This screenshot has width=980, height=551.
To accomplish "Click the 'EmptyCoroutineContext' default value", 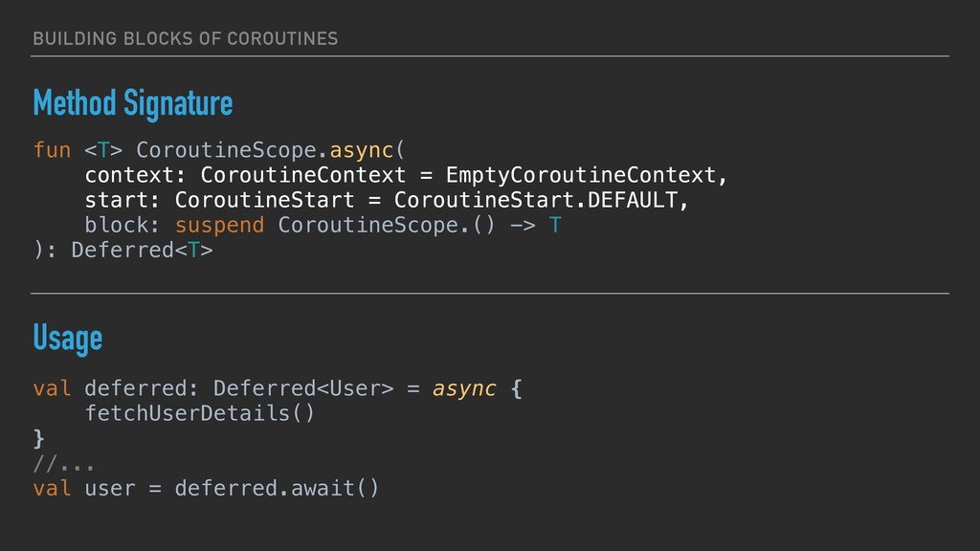I will pos(581,176).
